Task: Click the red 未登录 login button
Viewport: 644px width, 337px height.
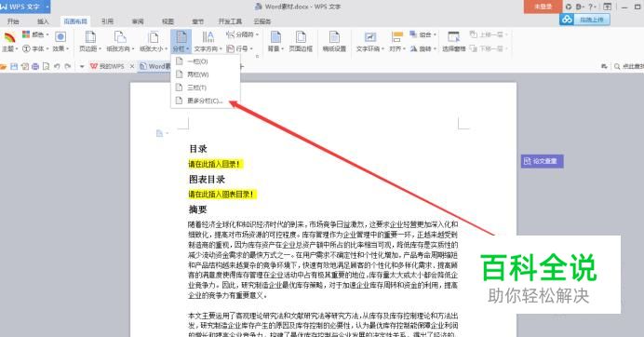Action: click(x=543, y=7)
